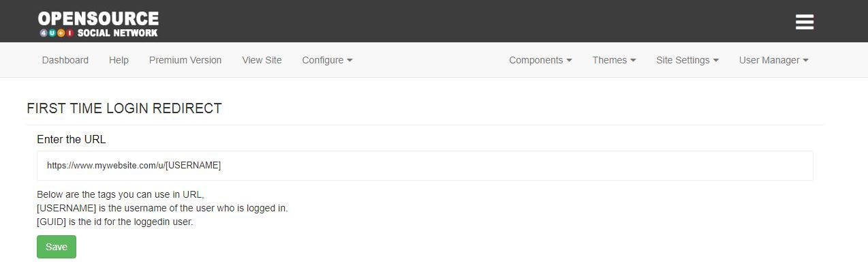Open the hamburger menu icon

tap(805, 22)
